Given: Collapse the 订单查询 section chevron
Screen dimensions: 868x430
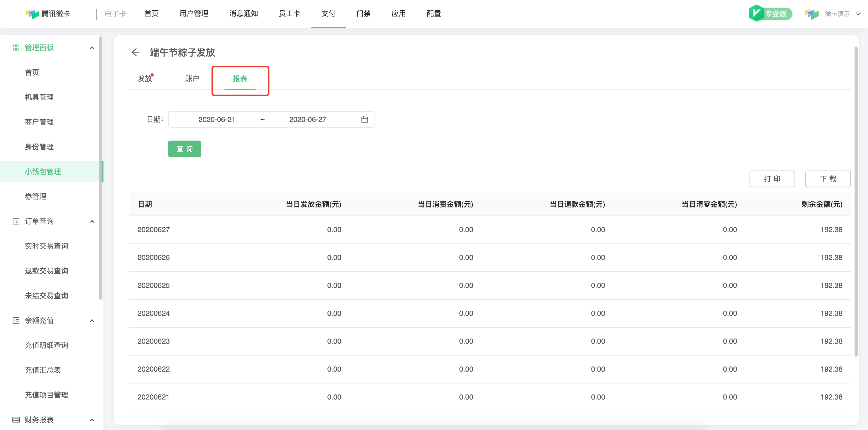Looking at the screenshot, I should [x=92, y=221].
